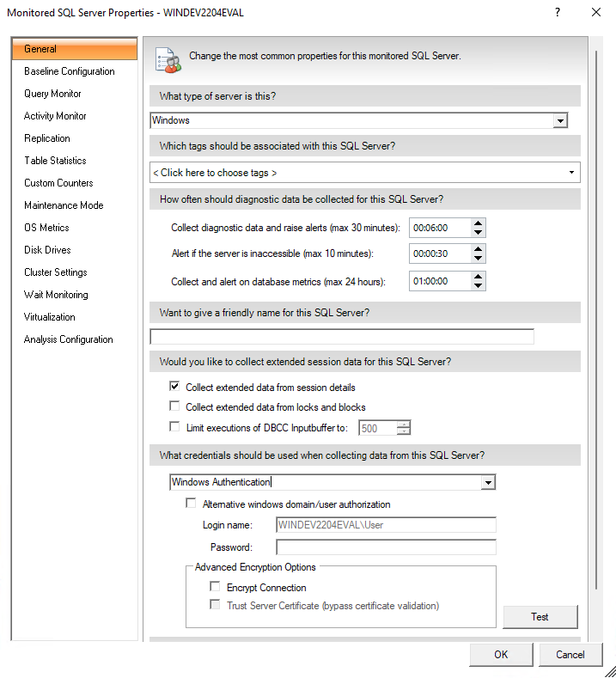Screen dimensions: 616x678
Task: Tick the Encrypt Connection checkbox
Action: (216, 588)
